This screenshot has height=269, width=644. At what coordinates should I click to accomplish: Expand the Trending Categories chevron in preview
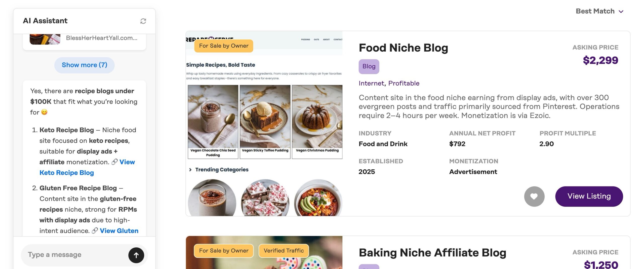(190, 170)
